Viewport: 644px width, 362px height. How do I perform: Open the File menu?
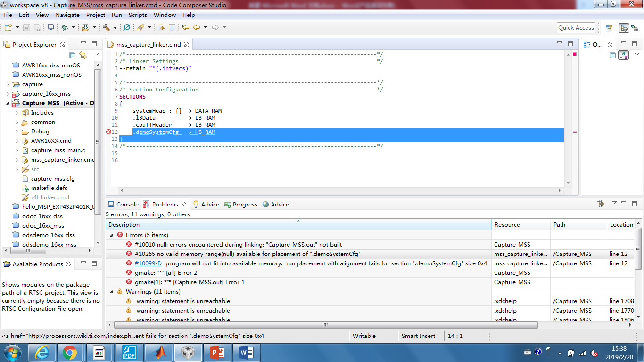point(8,15)
